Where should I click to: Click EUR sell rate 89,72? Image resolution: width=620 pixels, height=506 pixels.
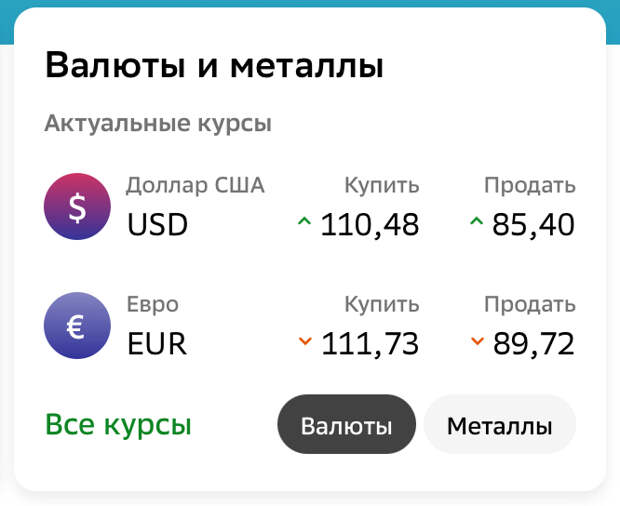[533, 344]
